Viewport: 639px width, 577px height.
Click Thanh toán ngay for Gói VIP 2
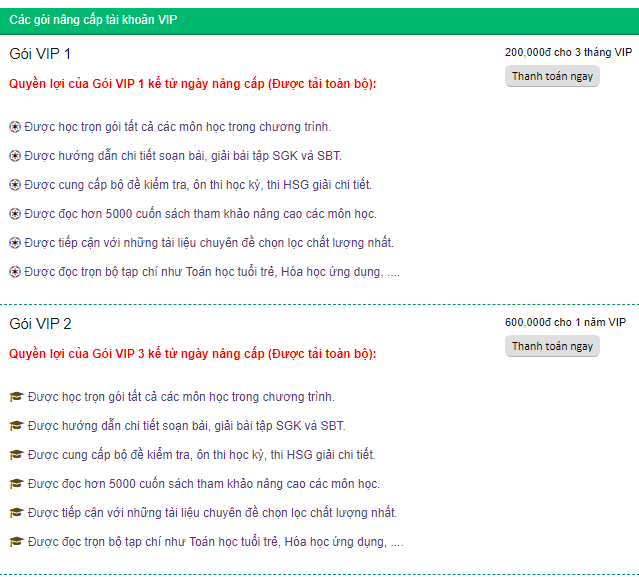[x=552, y=346]
